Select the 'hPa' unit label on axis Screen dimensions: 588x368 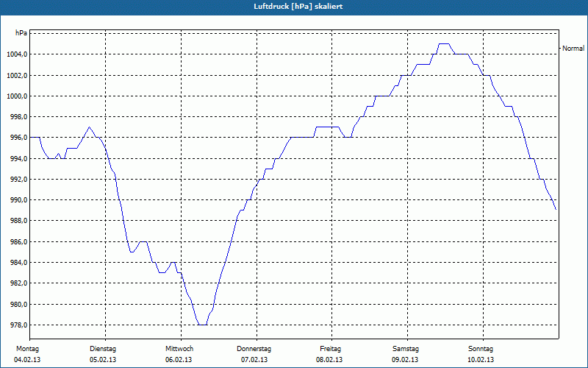point(21,33)
